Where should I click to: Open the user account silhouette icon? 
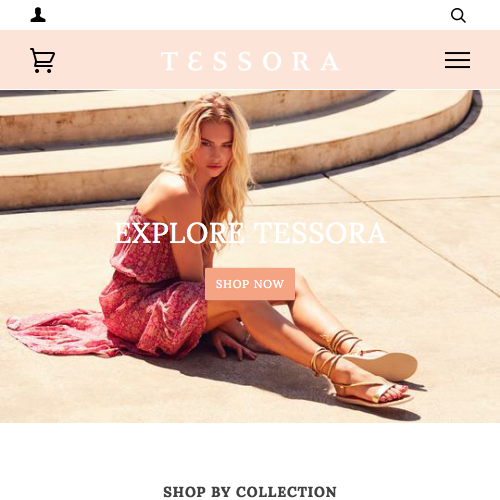(x=38, y=15)
